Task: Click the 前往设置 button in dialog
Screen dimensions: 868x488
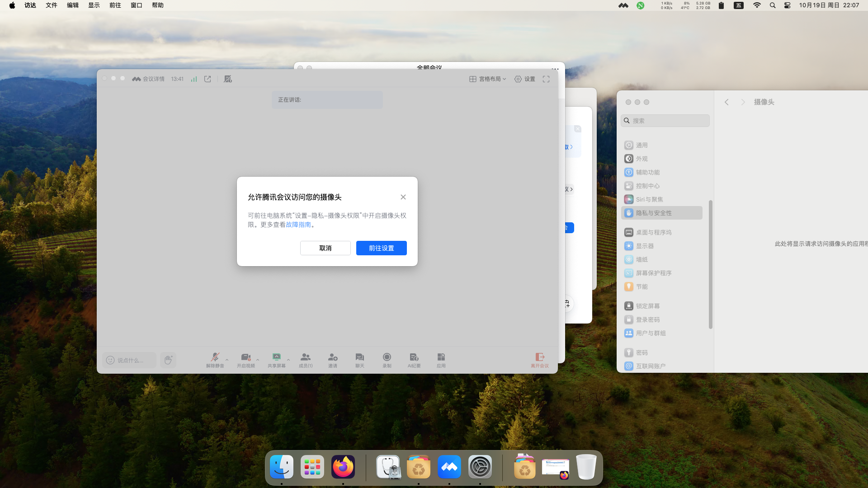Action: click(x=381, y=248)
